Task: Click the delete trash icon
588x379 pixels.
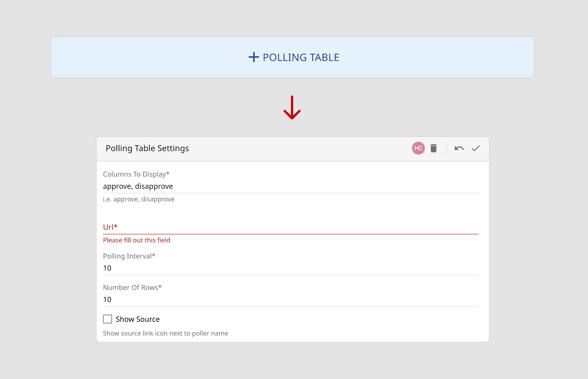Action: 433,148
